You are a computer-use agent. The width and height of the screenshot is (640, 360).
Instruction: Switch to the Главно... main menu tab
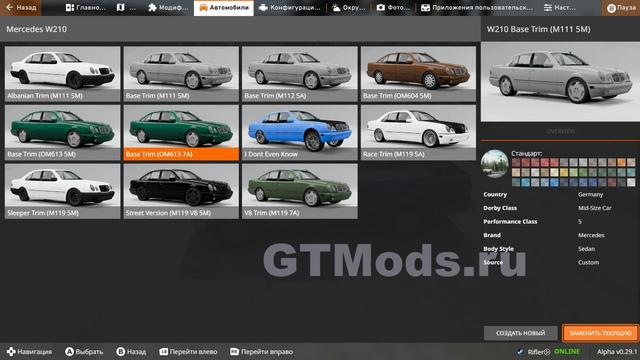[85, 8]
